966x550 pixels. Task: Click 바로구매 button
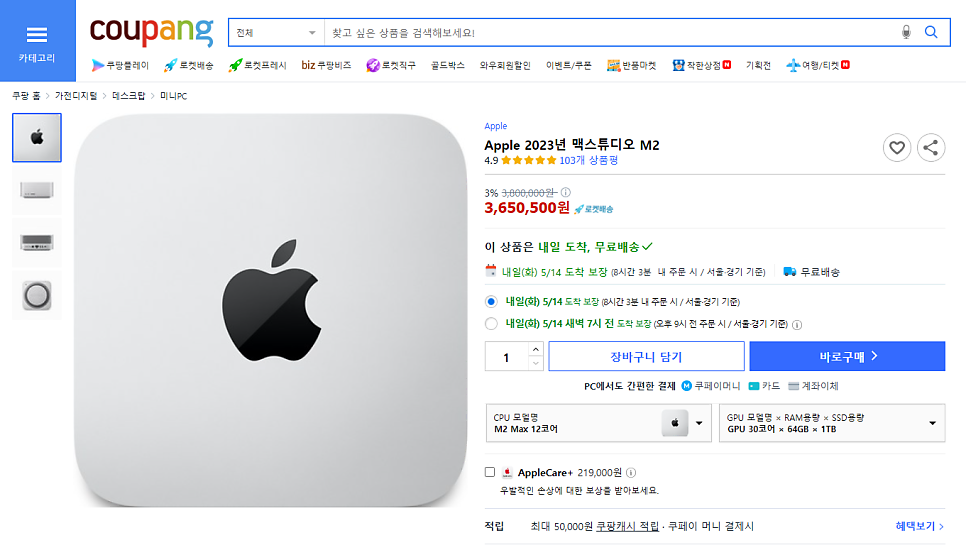[x=847, y=357]
